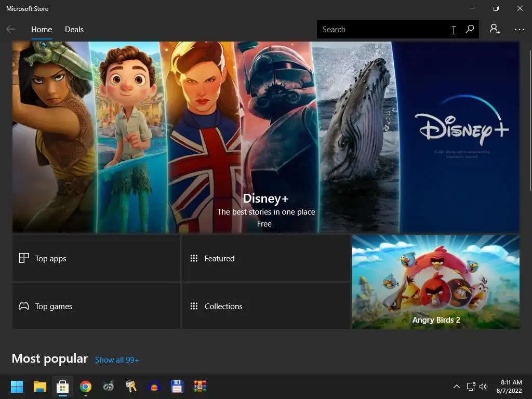Open WinRAR from the taskbar
532x399 pixels.
[200, 387]
